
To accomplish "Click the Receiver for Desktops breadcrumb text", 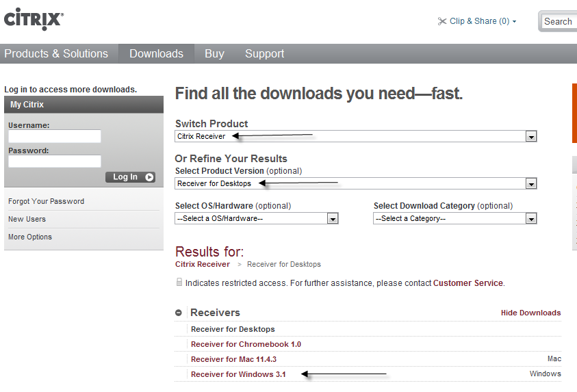I will [x=284, y=264].
